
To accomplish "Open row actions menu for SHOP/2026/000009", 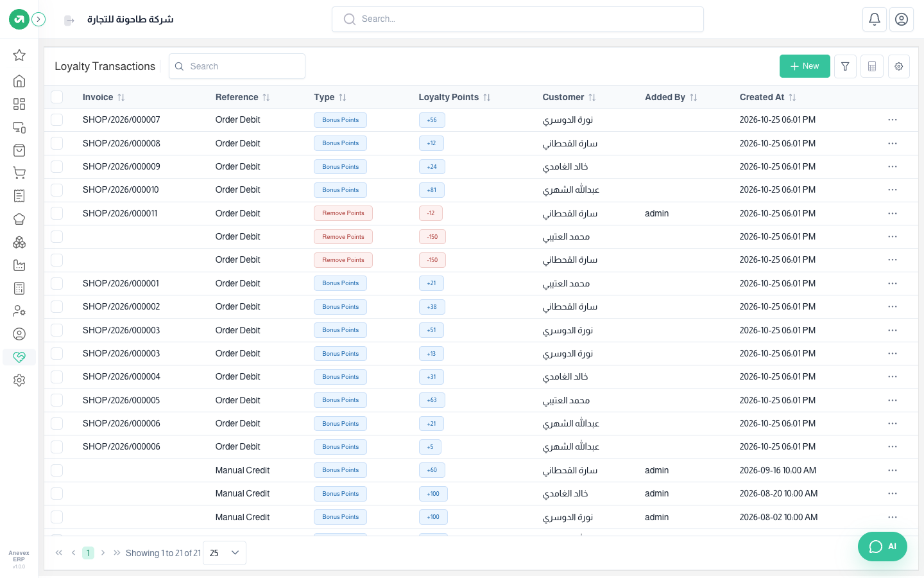I will [893, 166].
